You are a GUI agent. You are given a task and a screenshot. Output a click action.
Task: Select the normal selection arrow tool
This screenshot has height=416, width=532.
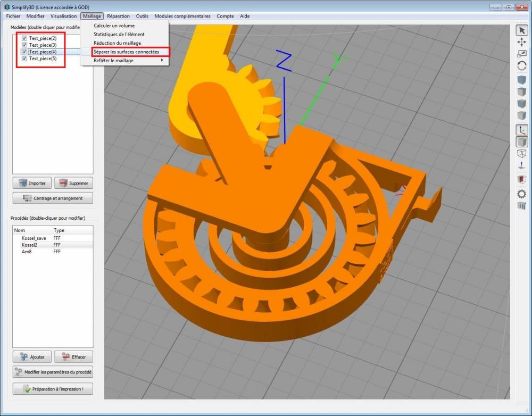click(521, 30)
